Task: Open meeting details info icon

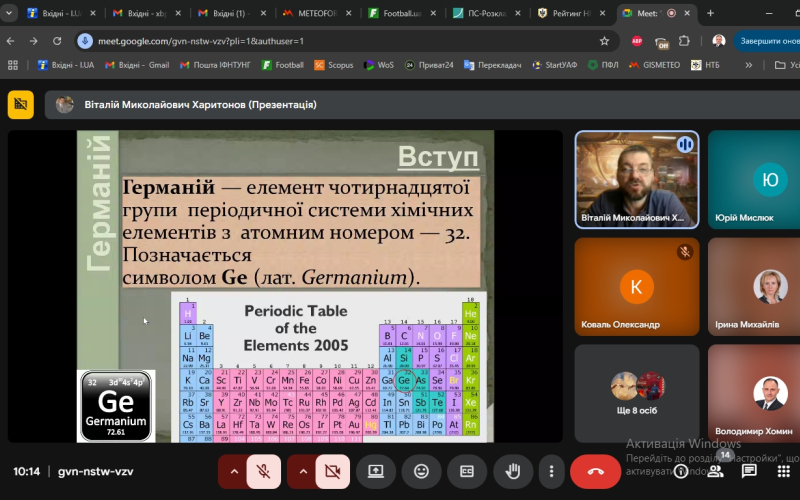Action: pos(681,471)
